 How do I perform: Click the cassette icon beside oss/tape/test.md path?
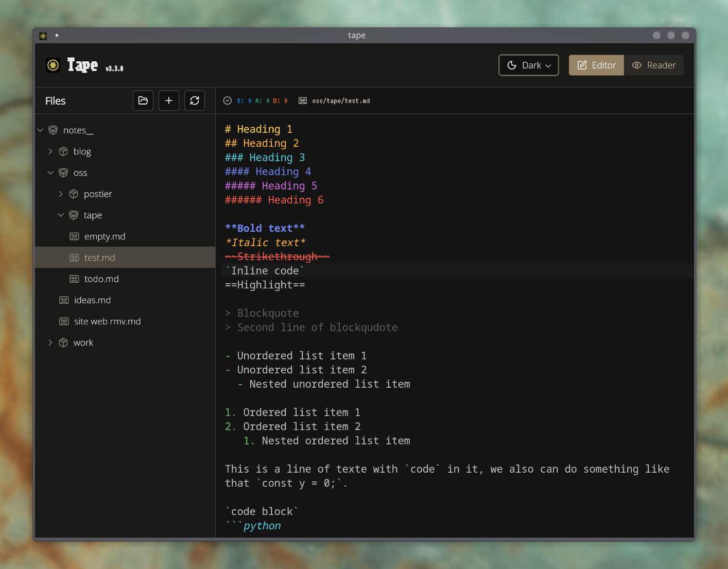tap(303, 101)
